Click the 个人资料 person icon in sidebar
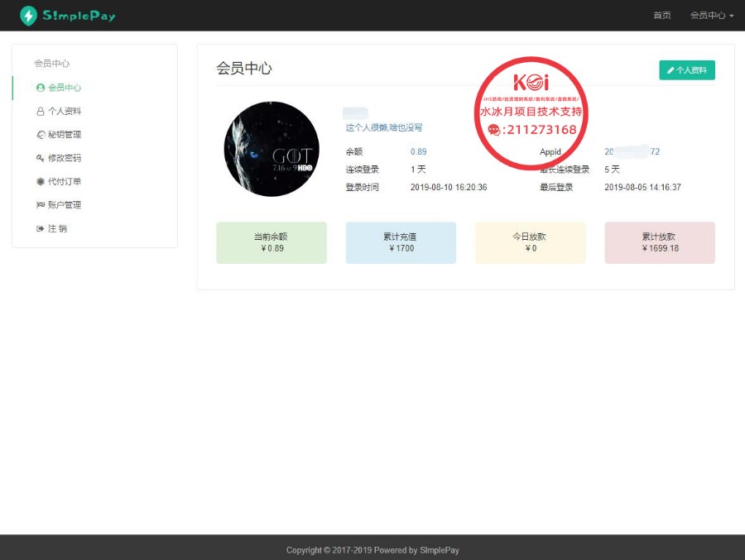This screenshot has height=560, width=745. pos(41,111)
